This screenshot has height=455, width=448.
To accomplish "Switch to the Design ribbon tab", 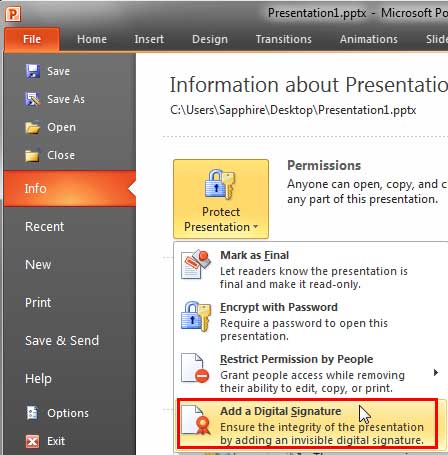I will click(x=210, y=39).
